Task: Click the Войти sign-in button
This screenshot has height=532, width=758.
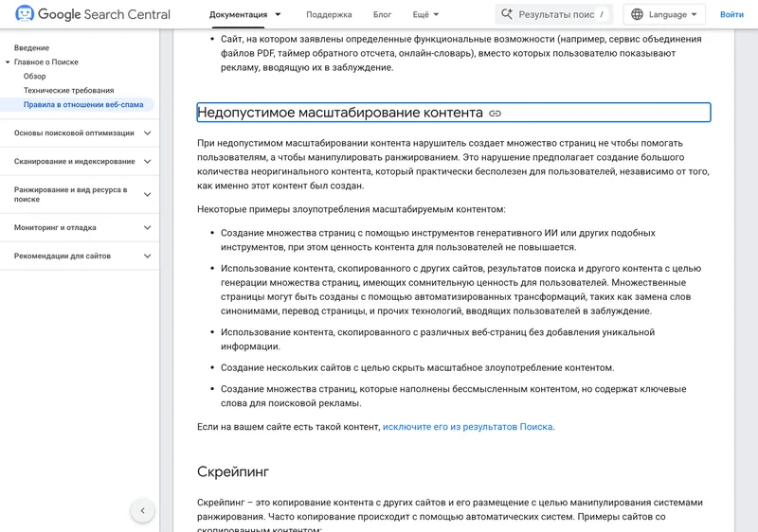Action: click(731, 14)
